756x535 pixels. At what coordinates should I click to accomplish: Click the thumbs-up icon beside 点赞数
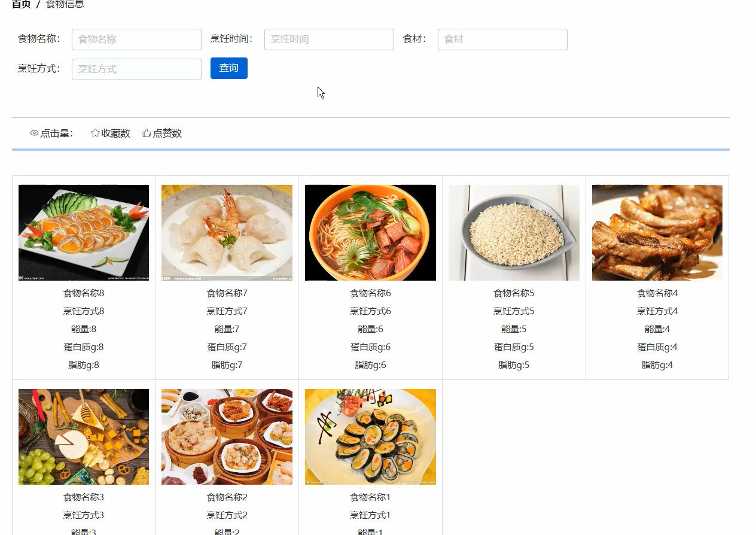(147, 133)
